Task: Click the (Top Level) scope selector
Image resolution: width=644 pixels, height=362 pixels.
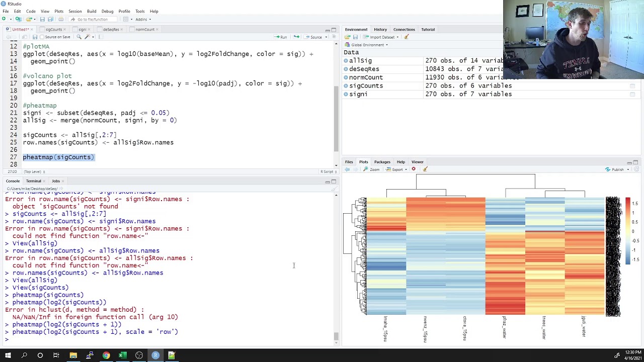Action: click(x=34, y=172)
